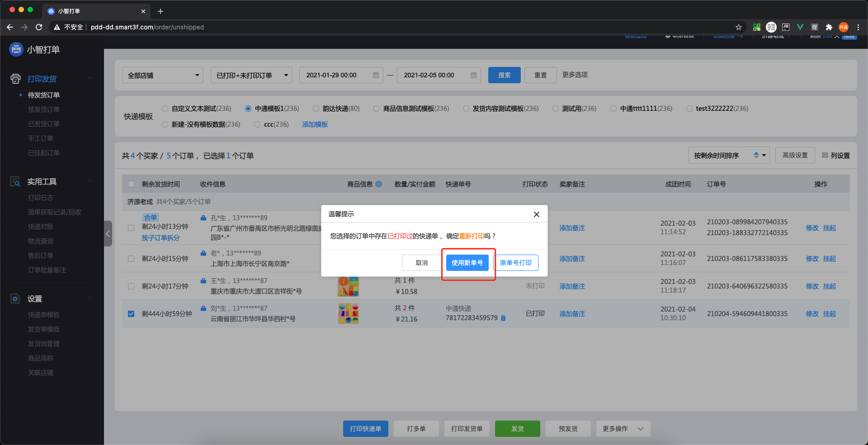Image resolution: width=868 pixels, height=445 pixels.
Task: Click the 打印发货 printer icon in sidebar
Action: (15, 79)
